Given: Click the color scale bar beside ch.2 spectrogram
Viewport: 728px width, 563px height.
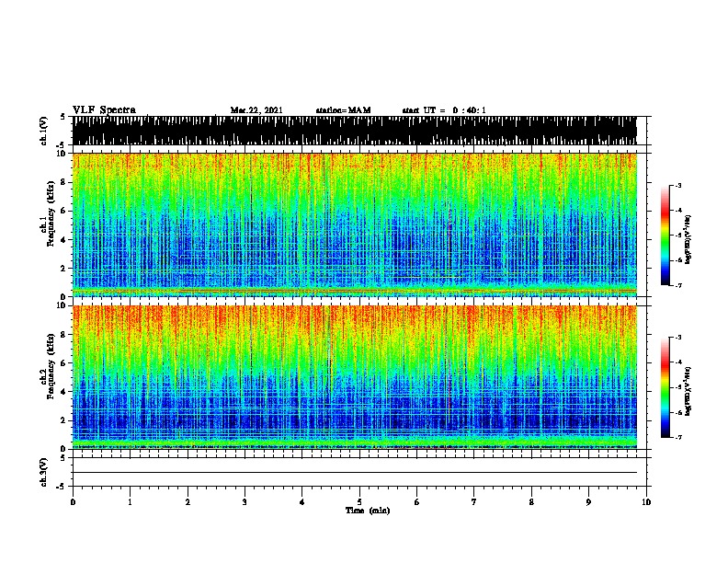Looking at the screenshot, I should point(665,387).
